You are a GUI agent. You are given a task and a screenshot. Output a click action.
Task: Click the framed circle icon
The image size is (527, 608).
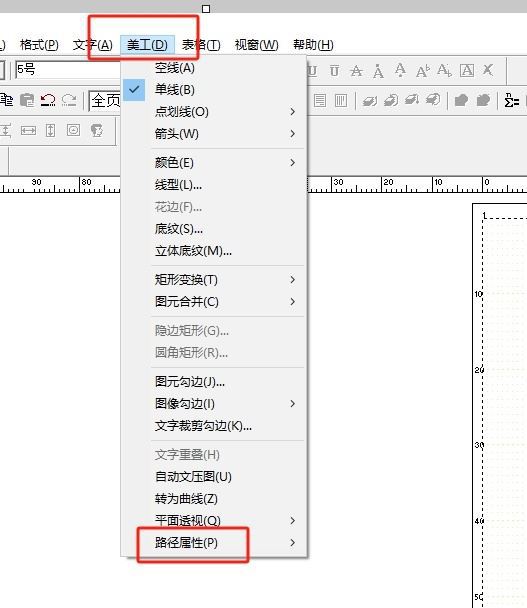pyautogui.click(x=73, y=130)
